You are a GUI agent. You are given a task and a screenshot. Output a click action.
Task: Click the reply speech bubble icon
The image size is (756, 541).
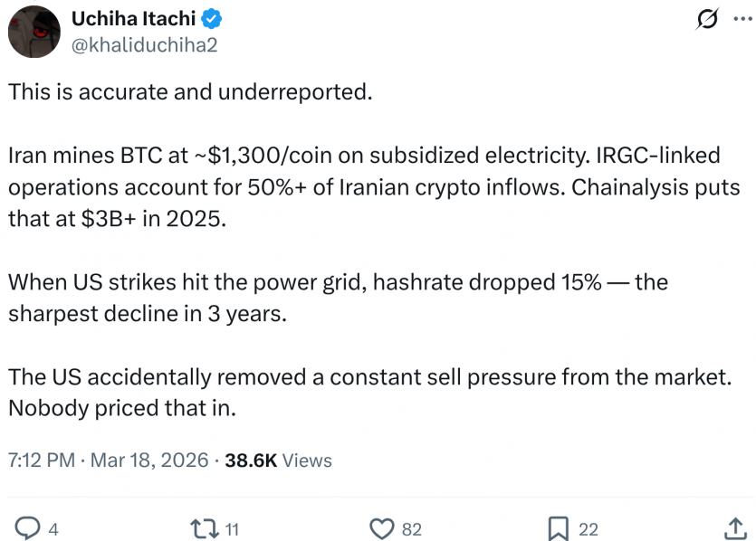29,528
